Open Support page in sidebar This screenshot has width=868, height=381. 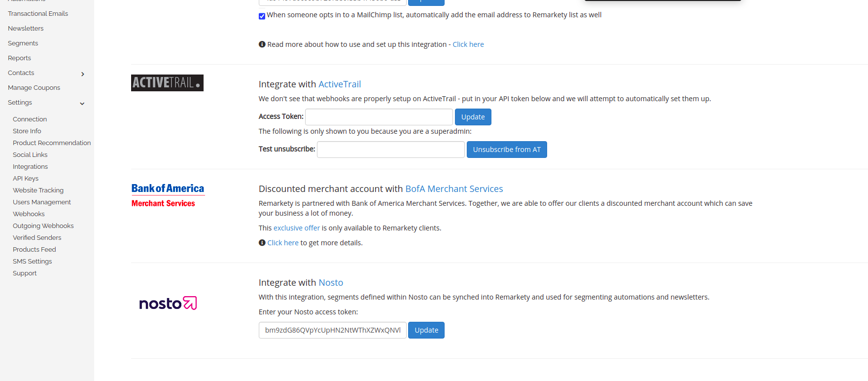25,273
